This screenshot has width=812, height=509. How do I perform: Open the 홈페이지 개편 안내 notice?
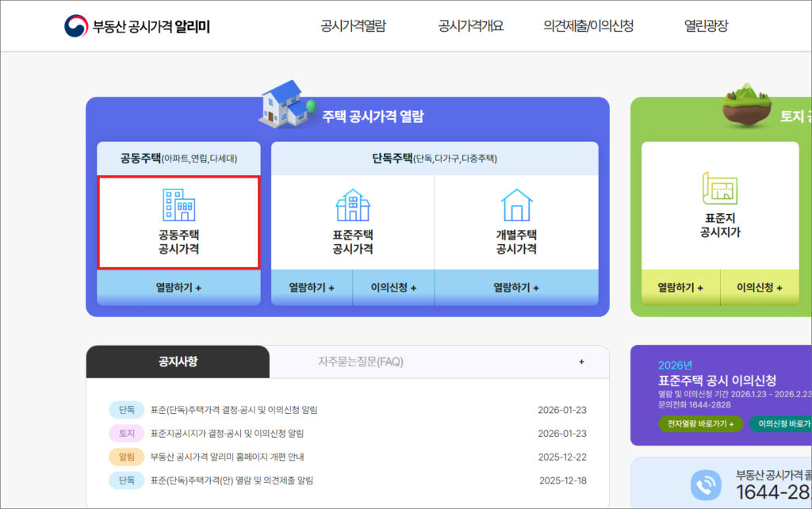pos(228,457)
